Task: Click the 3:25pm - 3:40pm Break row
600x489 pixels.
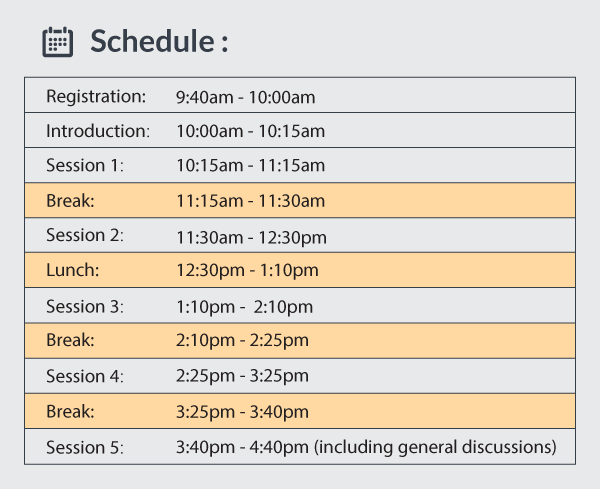Action: [x=300, y=411]
